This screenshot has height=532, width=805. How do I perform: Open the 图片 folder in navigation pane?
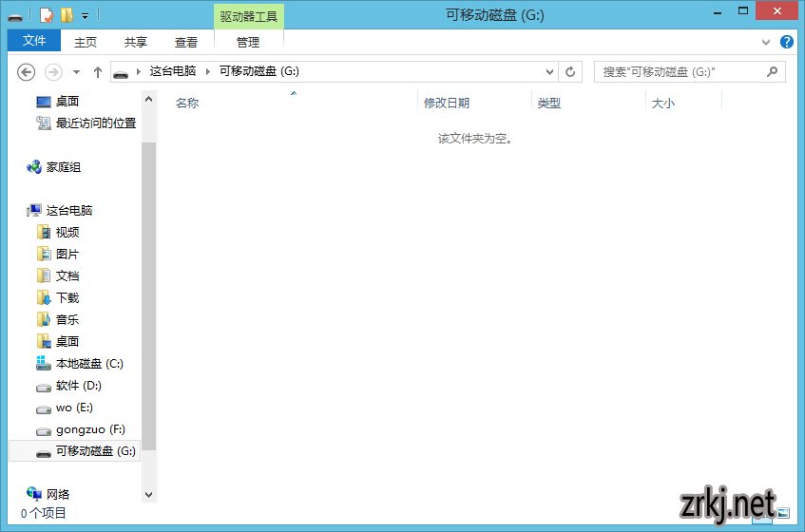click(x=67, y=255)
